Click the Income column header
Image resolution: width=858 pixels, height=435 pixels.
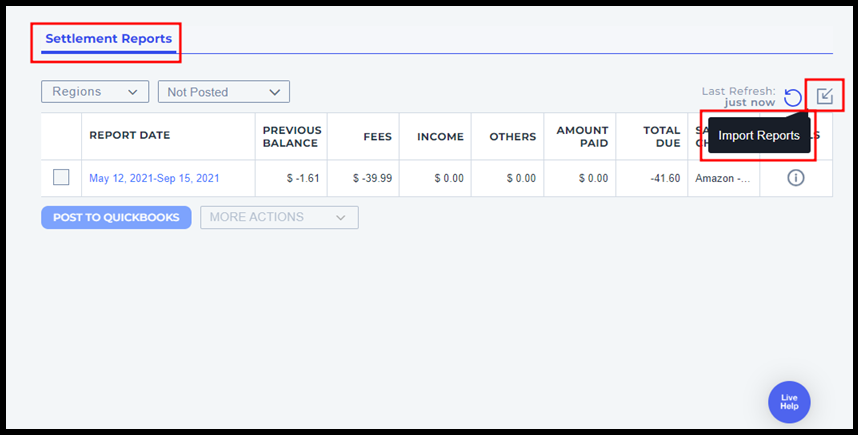440,136
